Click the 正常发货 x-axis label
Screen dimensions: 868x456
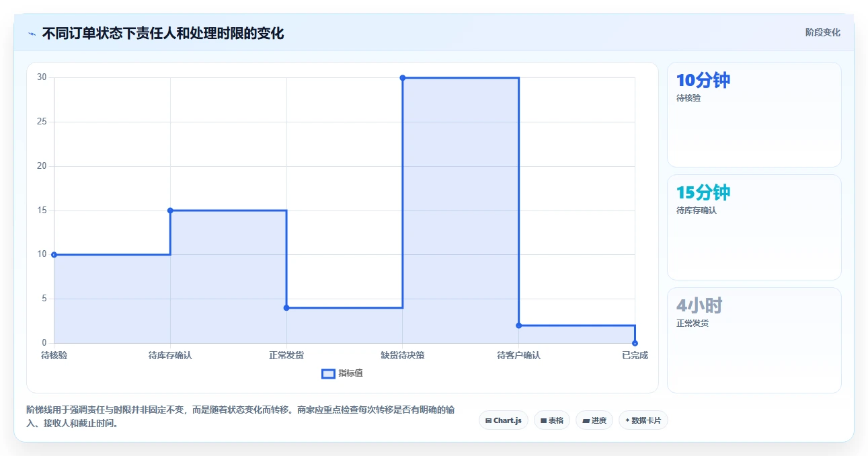point(286,355)
